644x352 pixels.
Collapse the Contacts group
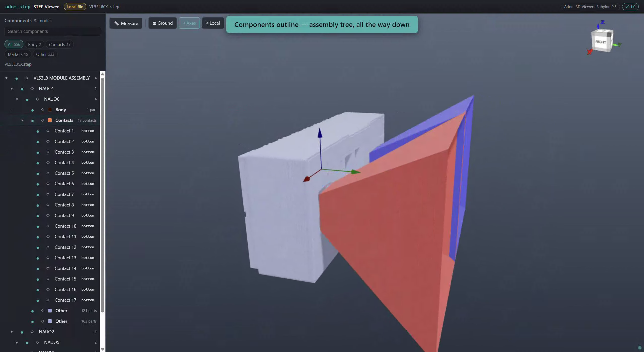[x=22, y=120]
